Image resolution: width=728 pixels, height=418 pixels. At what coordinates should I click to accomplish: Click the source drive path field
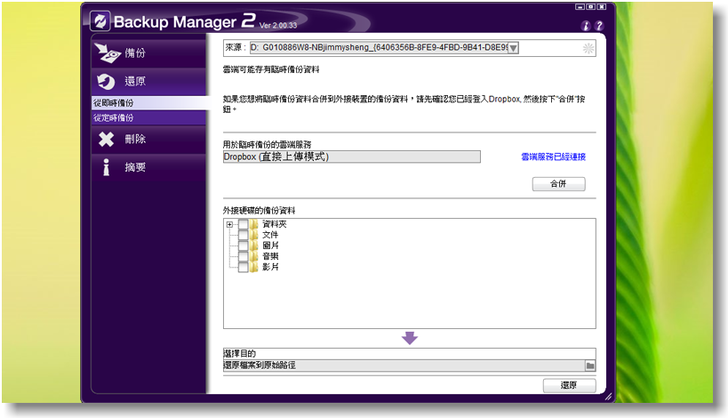click(x=379, y=47)
